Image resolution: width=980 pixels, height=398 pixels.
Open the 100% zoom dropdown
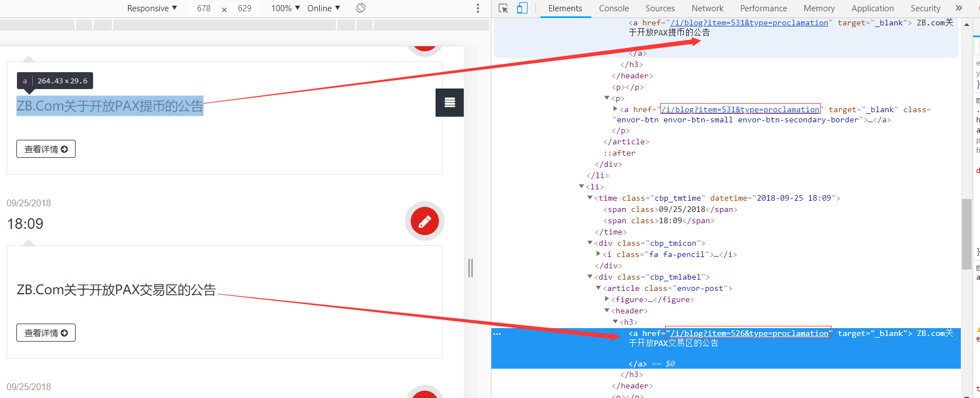(285, 8)
